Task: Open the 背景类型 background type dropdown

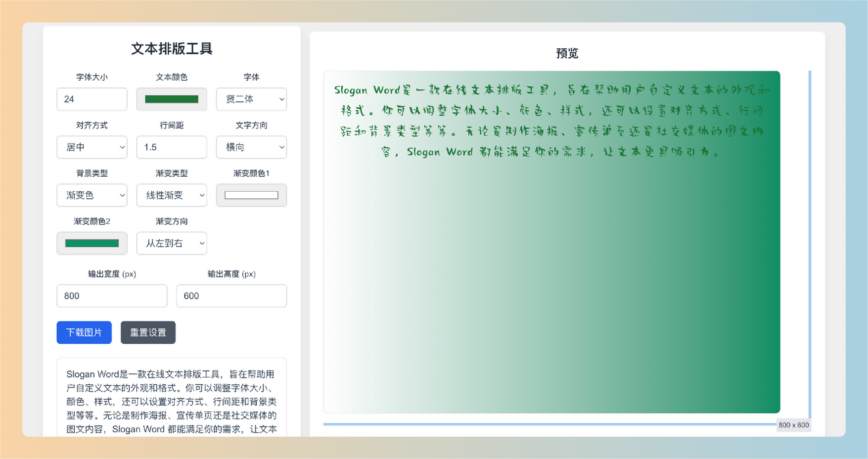Action: (92, 195)
